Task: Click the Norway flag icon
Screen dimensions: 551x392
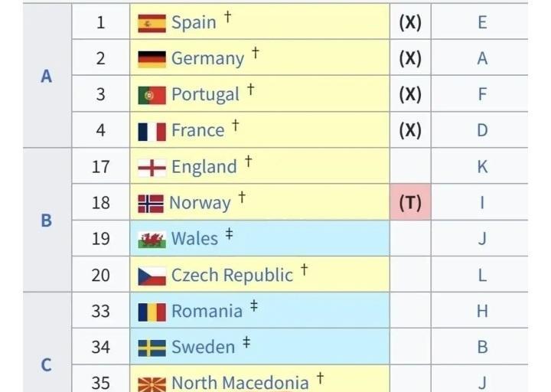Action: point(151,203)
